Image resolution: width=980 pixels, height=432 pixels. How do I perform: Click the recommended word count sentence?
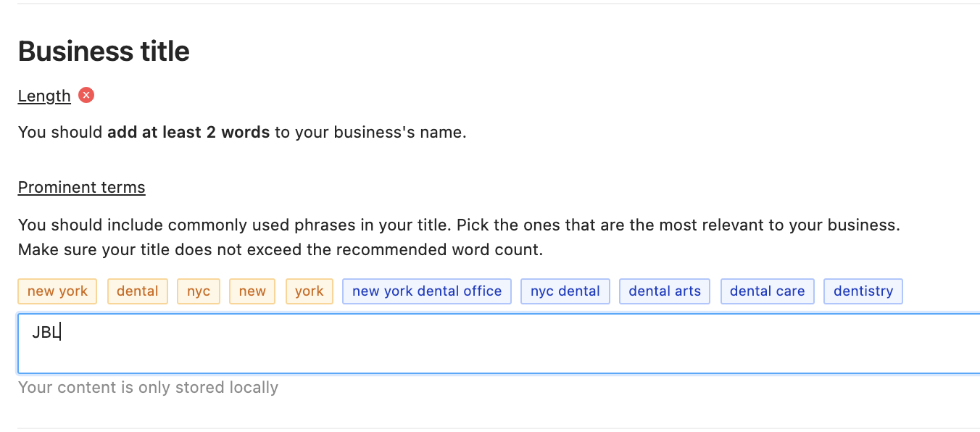281,251
